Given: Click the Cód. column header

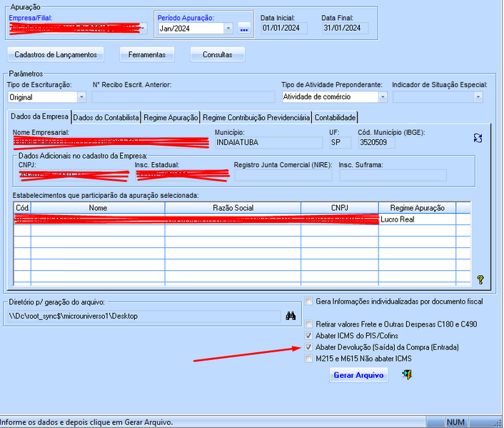Looking at the screenshot, I should pyautogui.click(x=23, y=208).
